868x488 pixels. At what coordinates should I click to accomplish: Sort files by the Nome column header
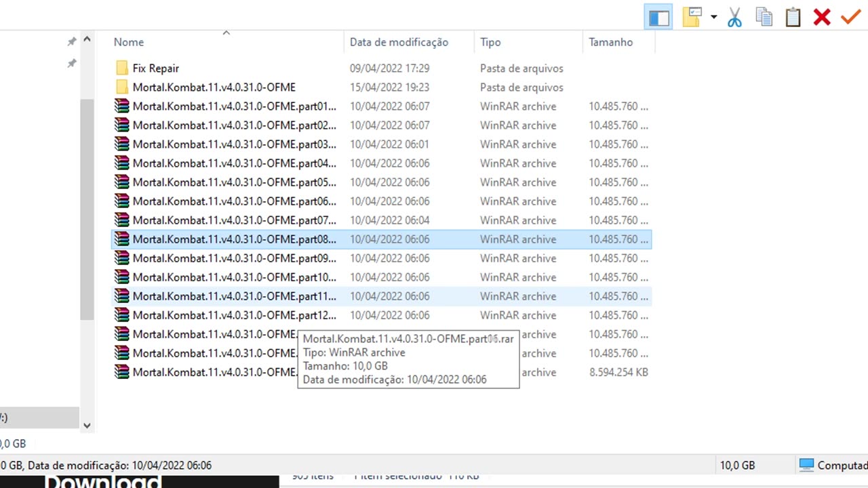click(129, 42)
